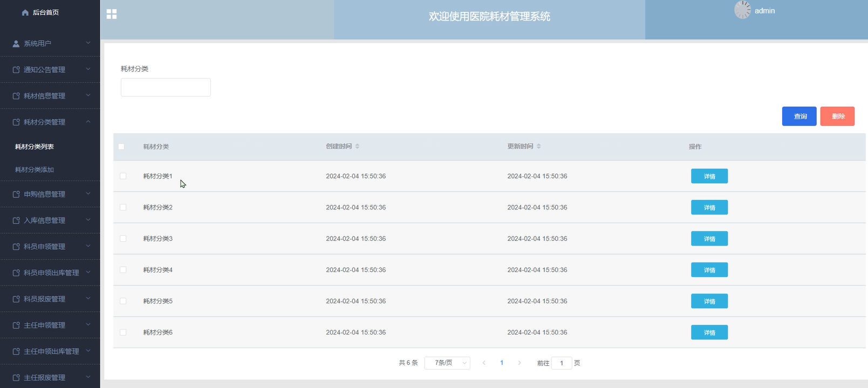
Task: Click 耗材分类 column header
Action: pyautogui.click(x=156, y=147)
